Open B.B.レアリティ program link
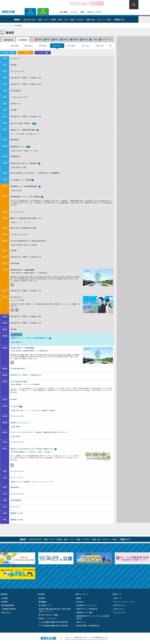The image size is (150, 644). pos(17,478)
